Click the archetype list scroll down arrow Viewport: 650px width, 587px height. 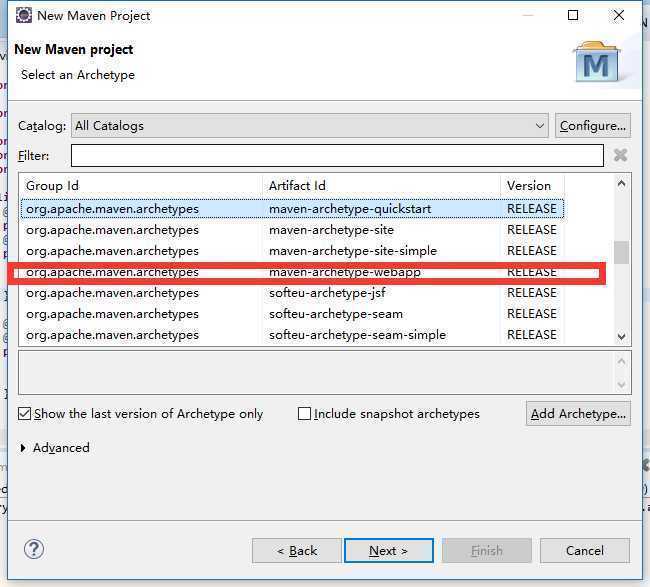click(x=621, y=336)
